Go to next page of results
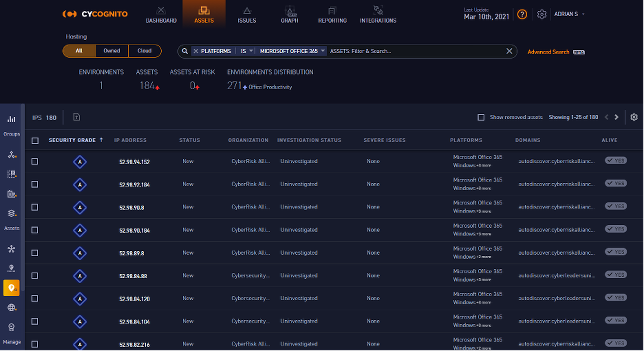Image resolution: width=644 pixels, height=351 pixels. pos(616,117)
